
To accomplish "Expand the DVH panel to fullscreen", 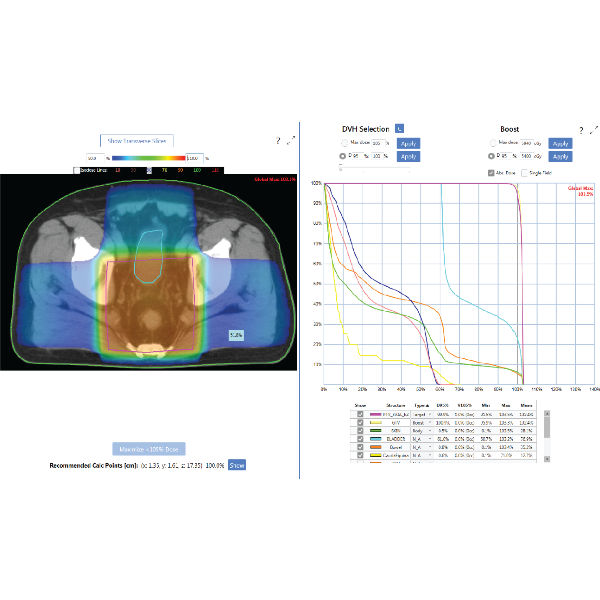I will 593,130.
